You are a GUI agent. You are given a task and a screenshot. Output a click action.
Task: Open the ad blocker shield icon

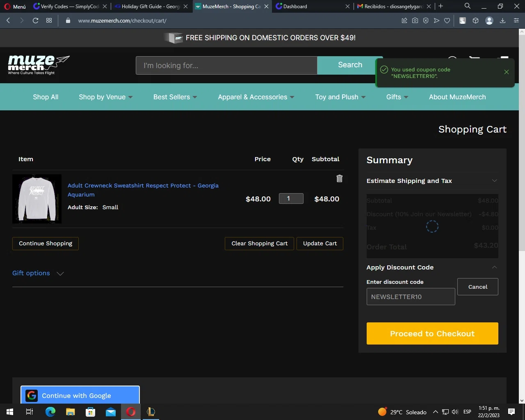point(426,21)
